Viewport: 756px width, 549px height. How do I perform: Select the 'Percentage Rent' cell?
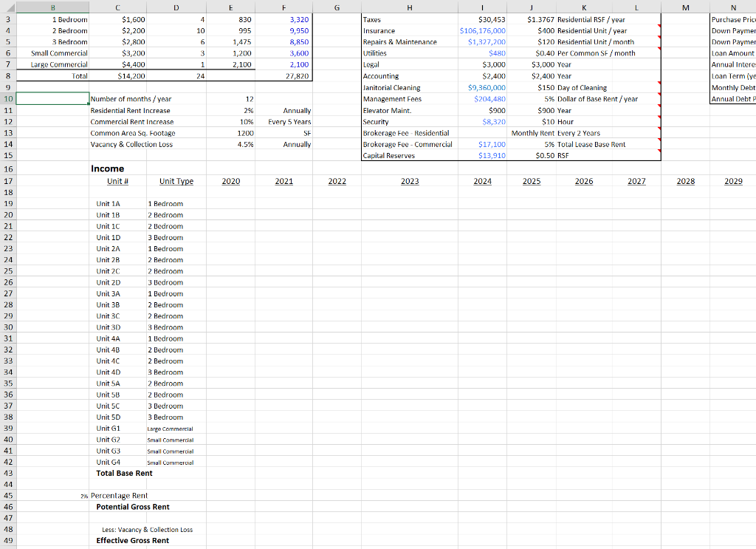(119, 496)
